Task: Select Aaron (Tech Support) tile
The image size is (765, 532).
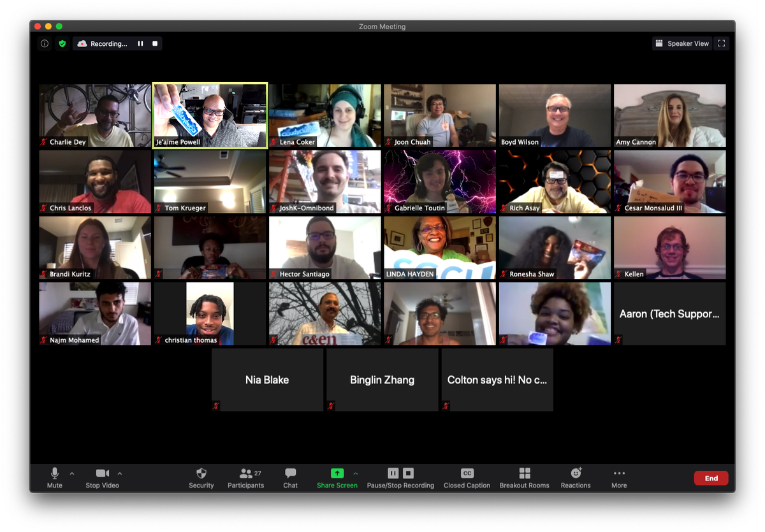Action: click(x=670, y=313)
